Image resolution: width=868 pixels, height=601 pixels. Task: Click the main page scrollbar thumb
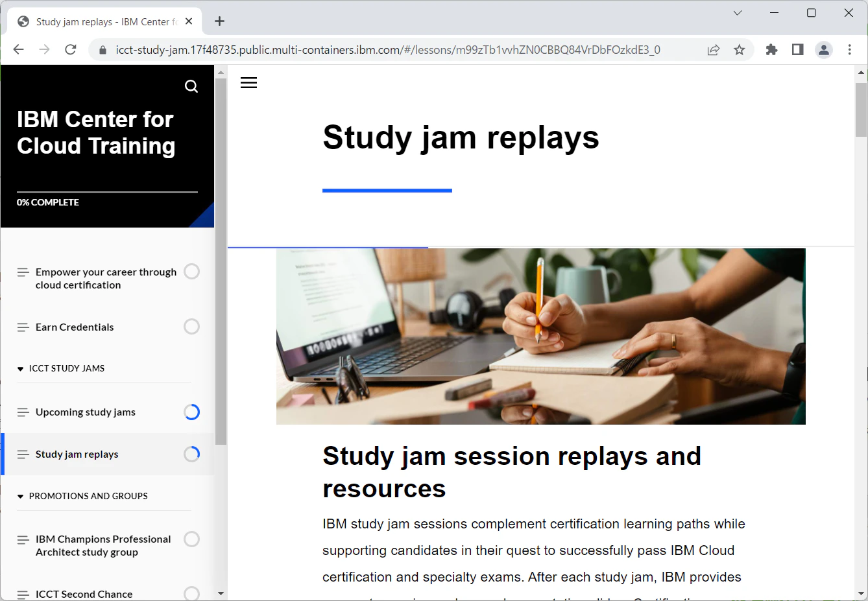click(861, 110)
